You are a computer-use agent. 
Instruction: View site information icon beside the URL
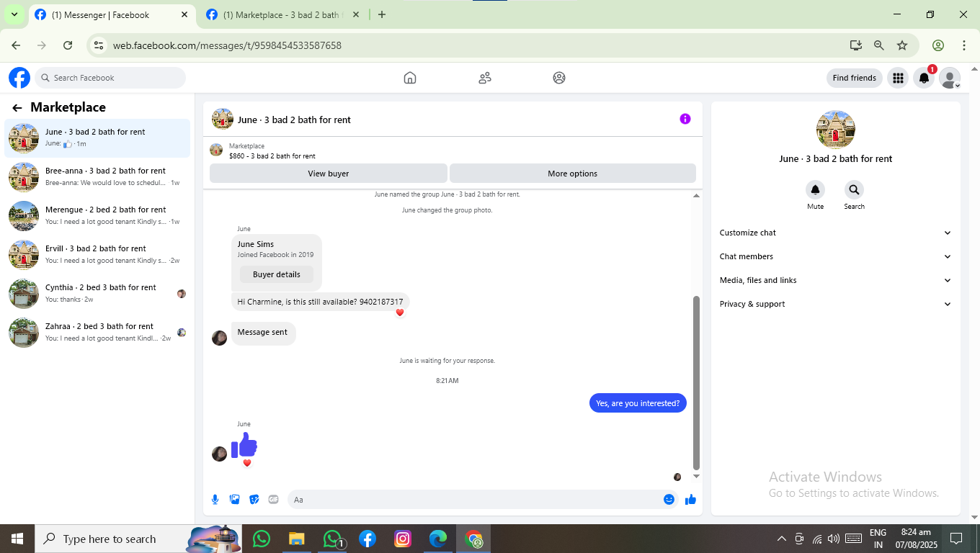[x=99, y=45]
